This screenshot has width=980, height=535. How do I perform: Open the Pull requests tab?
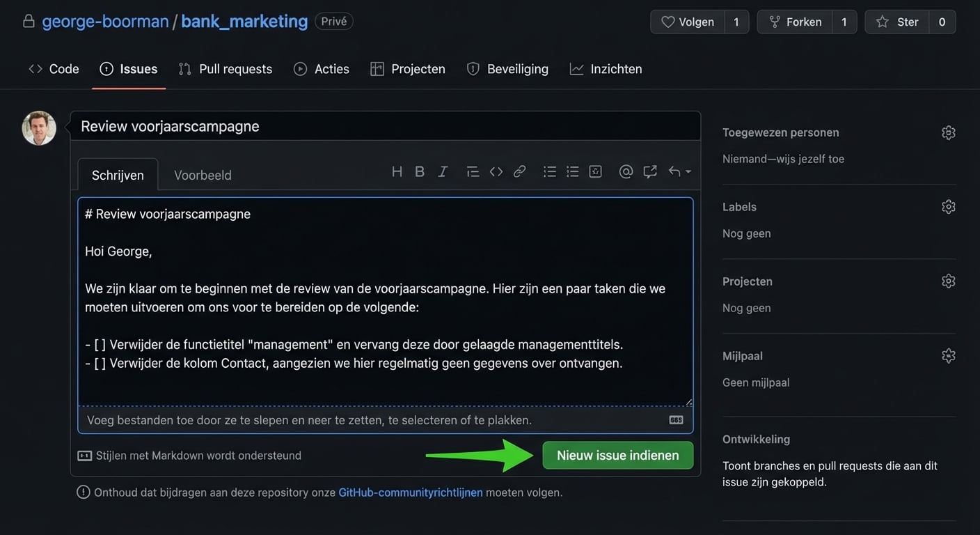click(226, 69)
